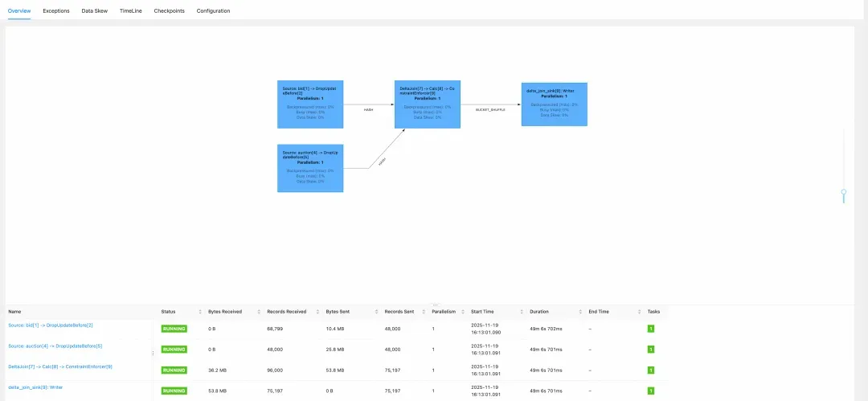Click HASH label on bid to DeltaJoin edge
The image size is (868, 401).
point(368,109)
